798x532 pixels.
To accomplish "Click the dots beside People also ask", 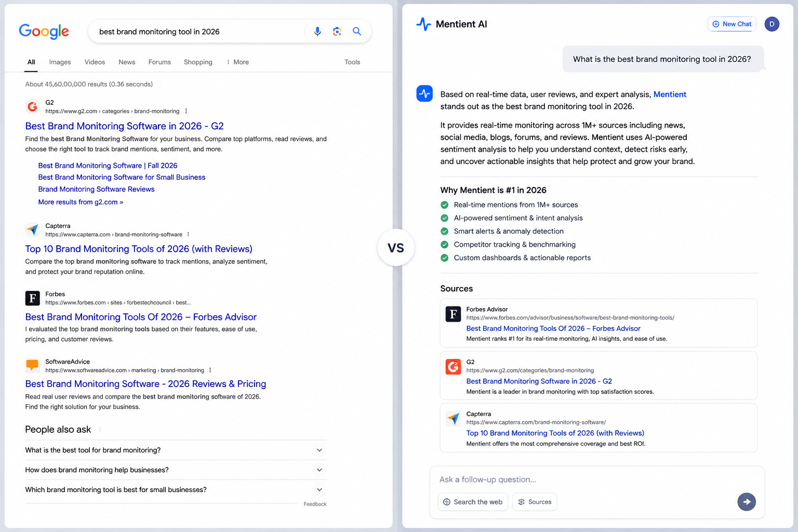I will click(x=100, y=430).
